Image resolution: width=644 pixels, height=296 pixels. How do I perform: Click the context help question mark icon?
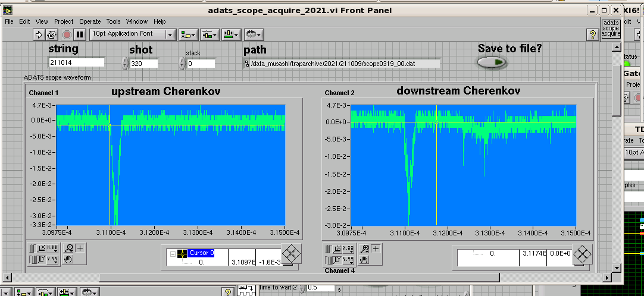tap(592, 34)
